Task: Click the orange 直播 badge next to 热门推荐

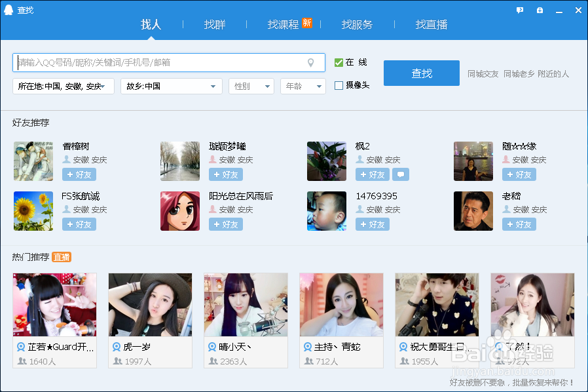Action: point(62,256)
